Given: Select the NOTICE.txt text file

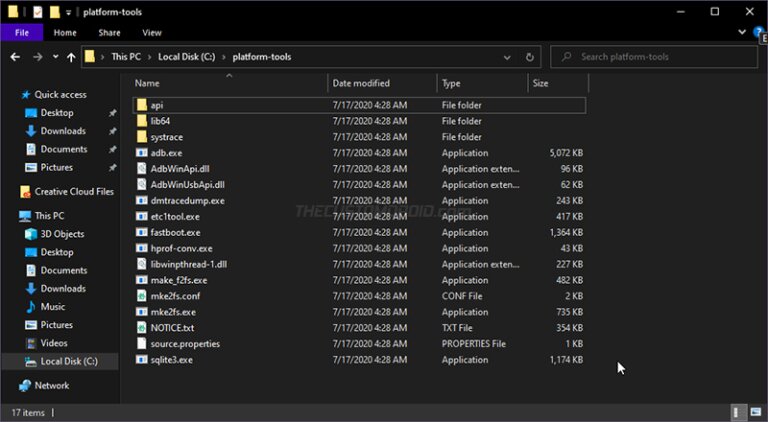Looking at the screenshot, I should [172, 328].
